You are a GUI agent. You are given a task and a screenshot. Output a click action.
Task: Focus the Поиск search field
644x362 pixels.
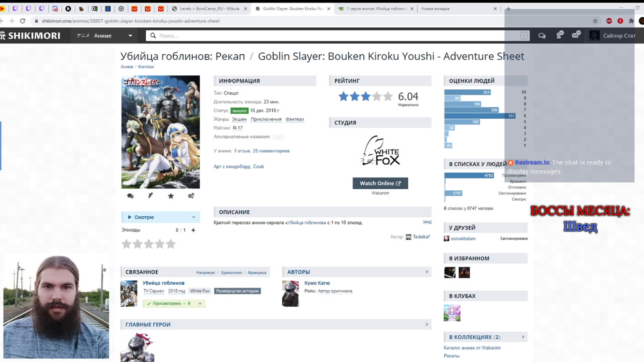[x=338, y=36]
